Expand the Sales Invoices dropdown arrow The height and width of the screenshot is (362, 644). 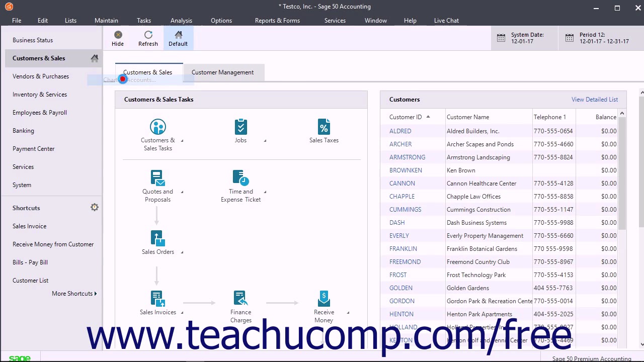pos(182,313)
